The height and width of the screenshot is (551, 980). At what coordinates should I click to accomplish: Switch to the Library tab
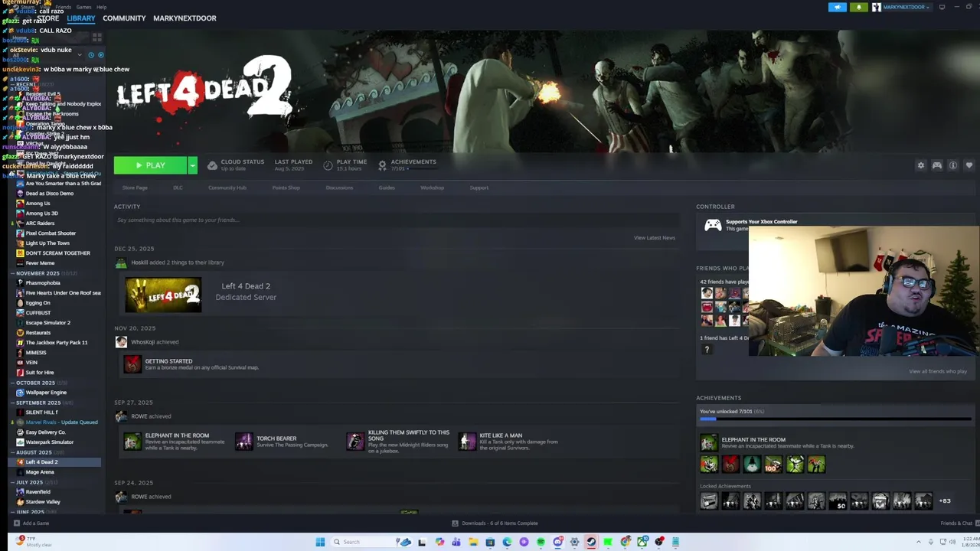coord(80,18)
